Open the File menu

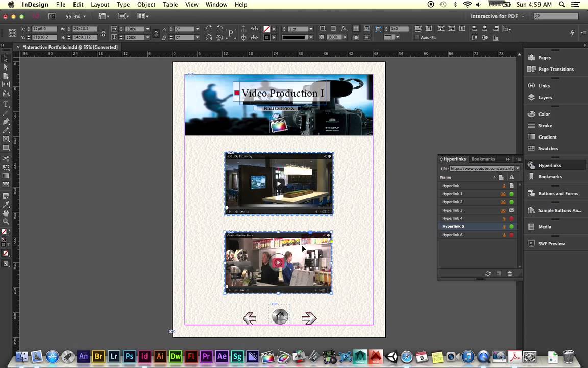click(x=61, y=5)
